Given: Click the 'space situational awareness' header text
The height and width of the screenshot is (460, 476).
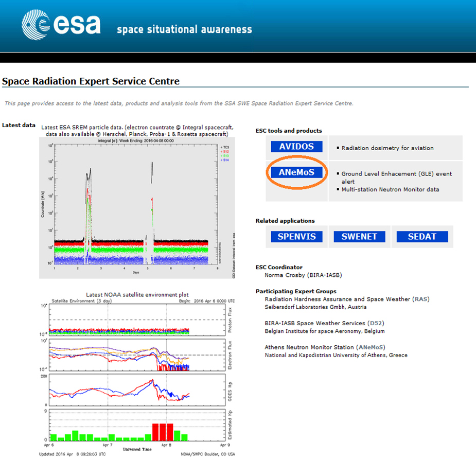Looking at the screenshot, I should [184, 29].
